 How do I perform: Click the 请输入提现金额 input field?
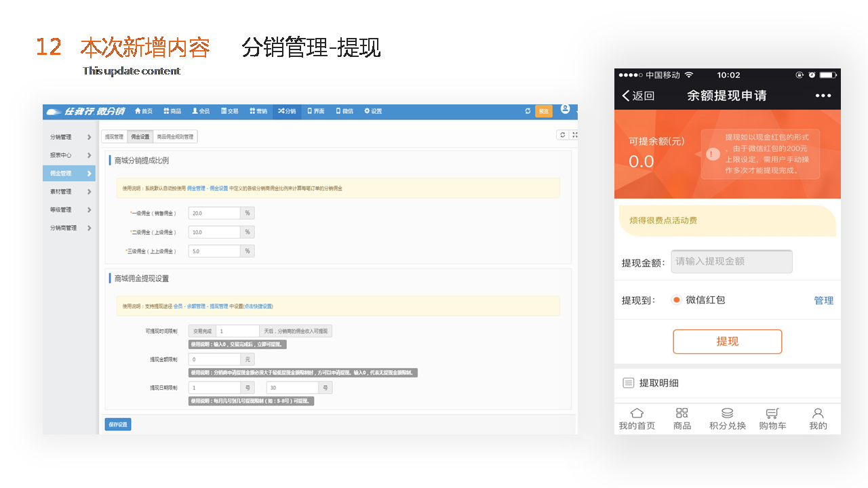(731, 262)
